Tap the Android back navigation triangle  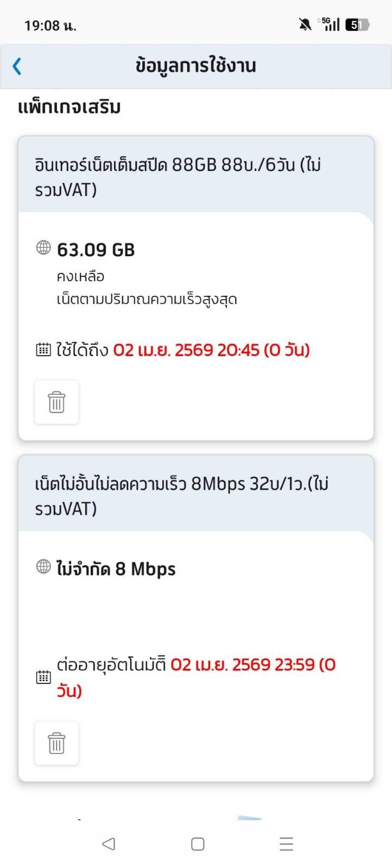(x=109, y=844)
